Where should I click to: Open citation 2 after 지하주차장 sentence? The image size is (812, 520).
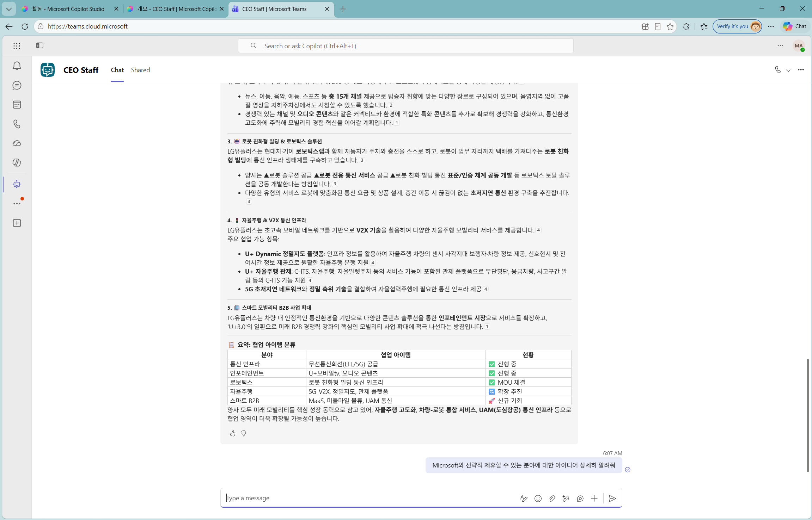point(391,105)
